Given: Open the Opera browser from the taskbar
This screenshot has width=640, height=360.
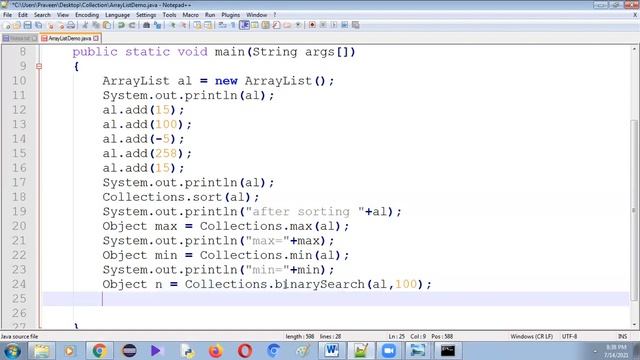Looking at the screenshot, I should (244, 351).
